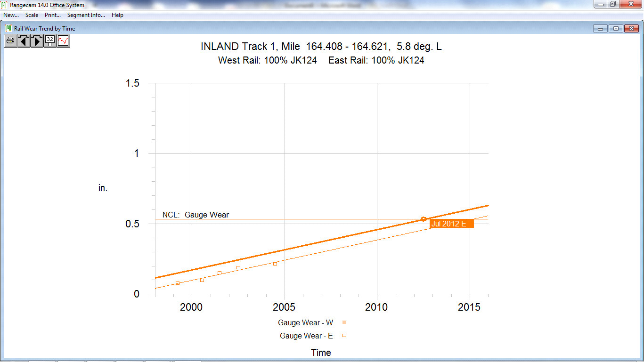Click Rail Wear Trend window title icon
Viewport: 644px width, 362px height.
(8, 28)
